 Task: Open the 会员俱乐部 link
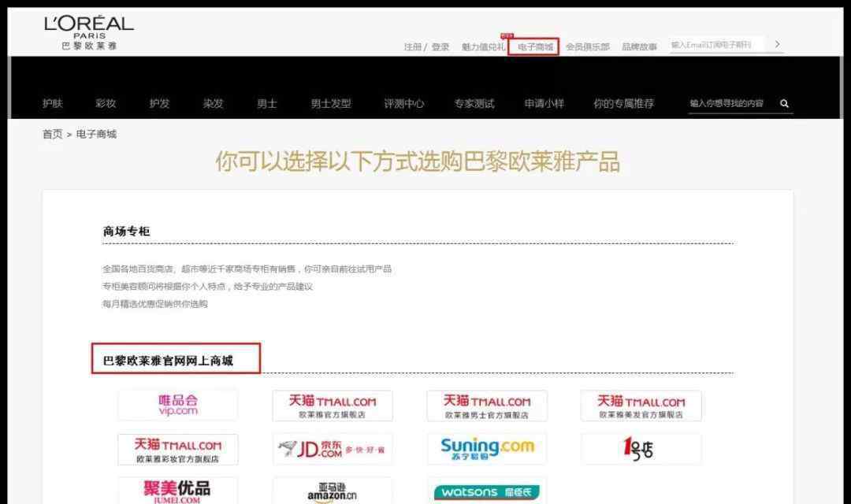point(588,46)
